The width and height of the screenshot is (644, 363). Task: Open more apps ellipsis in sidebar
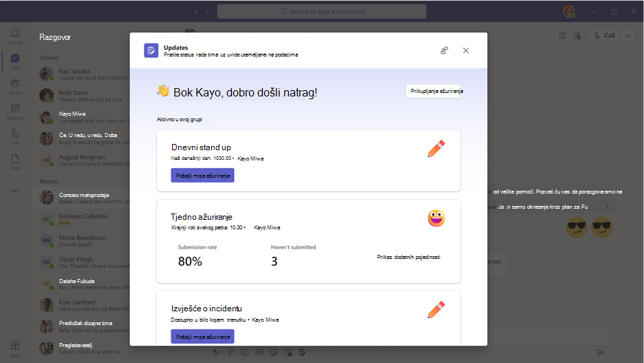[14, 191]
